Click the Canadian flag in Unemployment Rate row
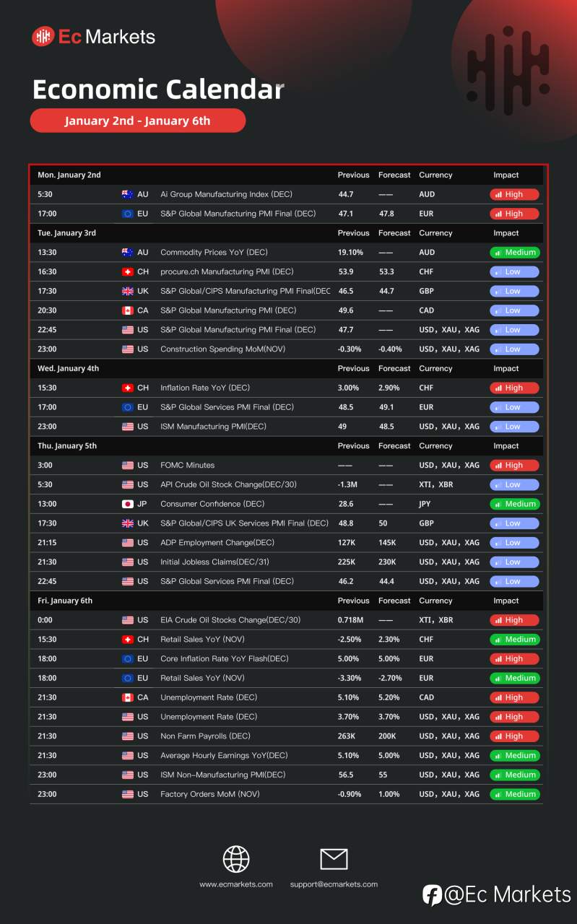The width and height of the screenshot is (577, 924). 128,697
